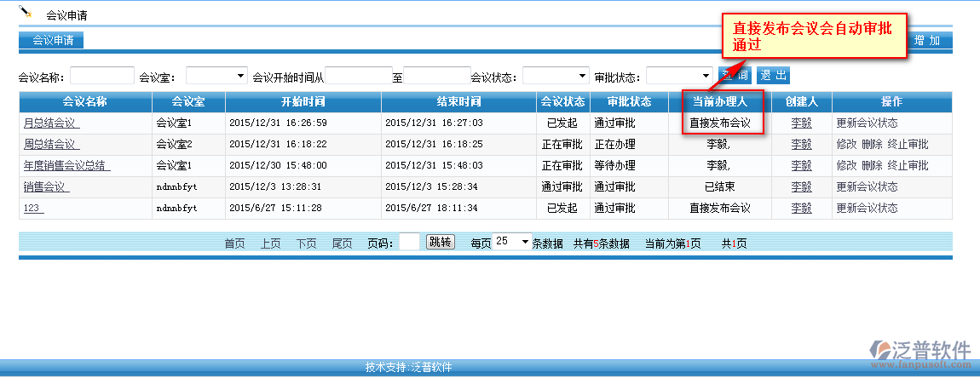This screenshot has width=980, height=378.
Task: Click the pencil icon beside 会议申请 title
Action: [26, 12]
